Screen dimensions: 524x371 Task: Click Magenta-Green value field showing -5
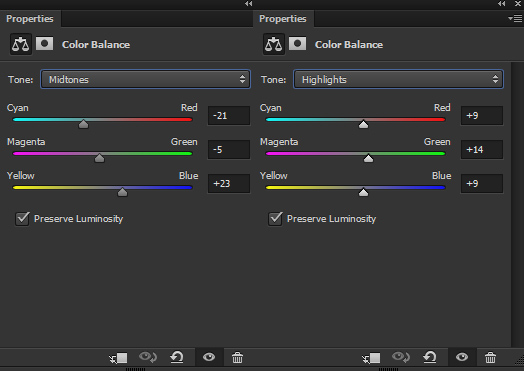click(x=229, y=149)
